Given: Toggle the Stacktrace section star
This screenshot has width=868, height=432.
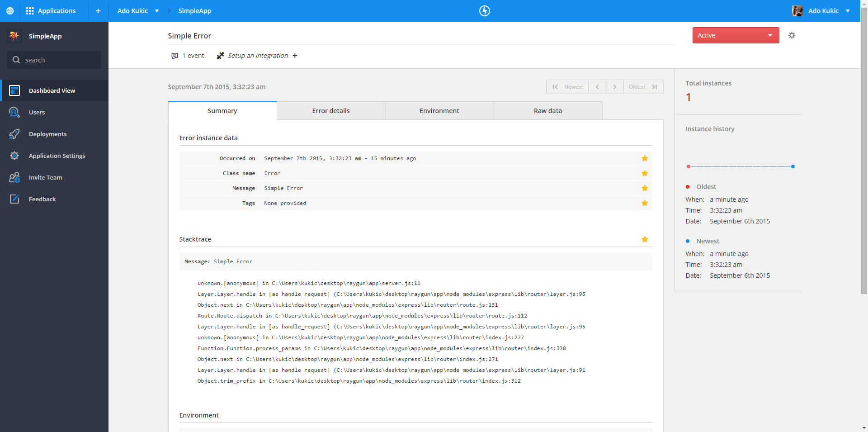Looking at the screenshot, I should (645, 239).
